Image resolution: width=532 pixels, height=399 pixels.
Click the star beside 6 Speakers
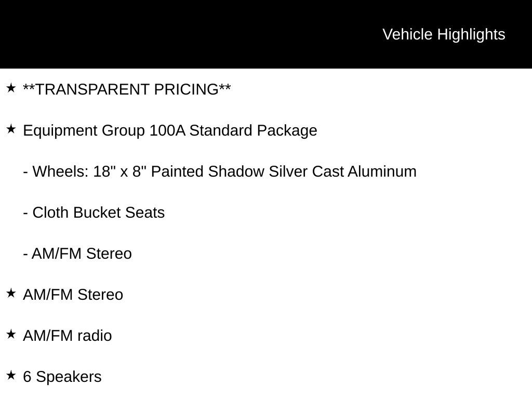11,375
